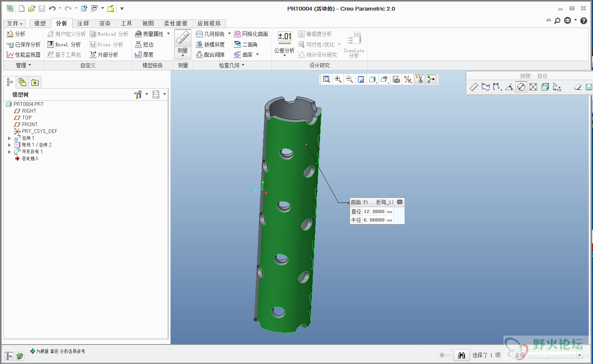Open the quick access customize dropdown arrow
Screen dimensions: 593x364
122,8
